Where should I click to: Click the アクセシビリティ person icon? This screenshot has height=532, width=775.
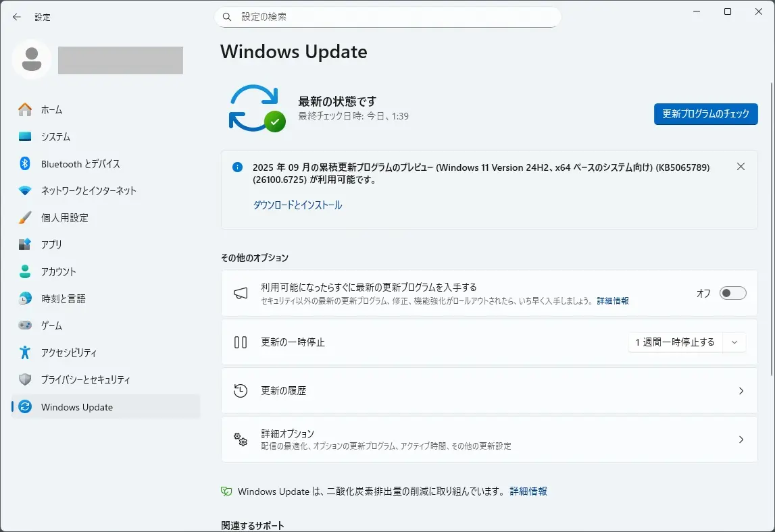(x=25, y=352)
